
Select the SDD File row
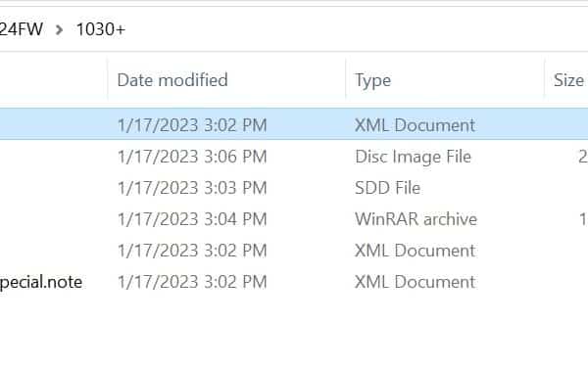pyautogui.click(x=294, y=188)
